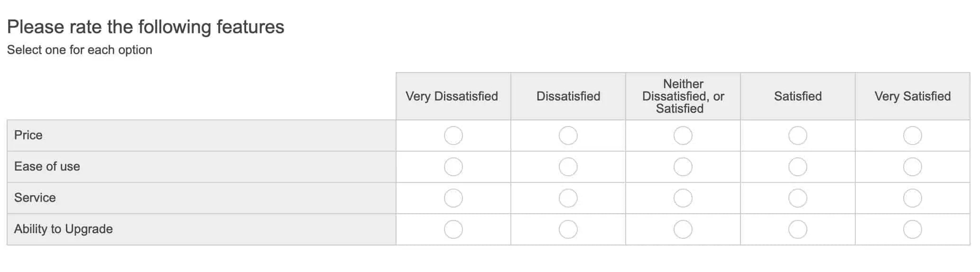980x272 pixels.
Task: Pick neutral option for Service
Action: pyautogui.click(x=683, y=198)
